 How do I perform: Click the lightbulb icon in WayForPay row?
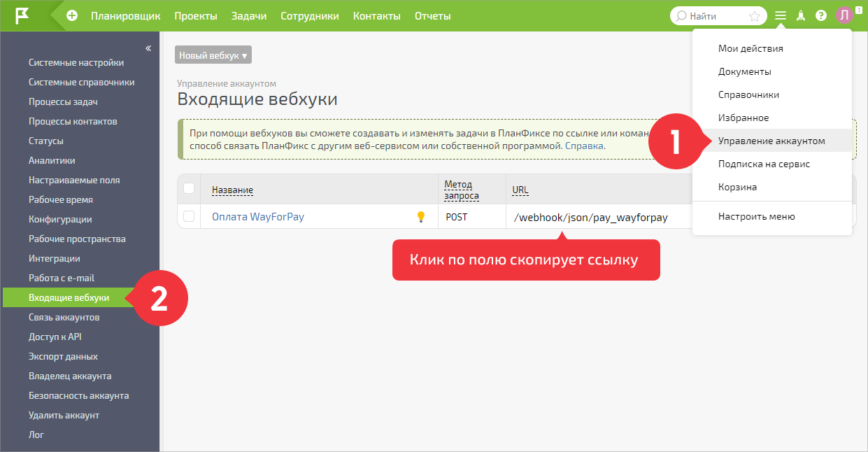pos(421,217)
